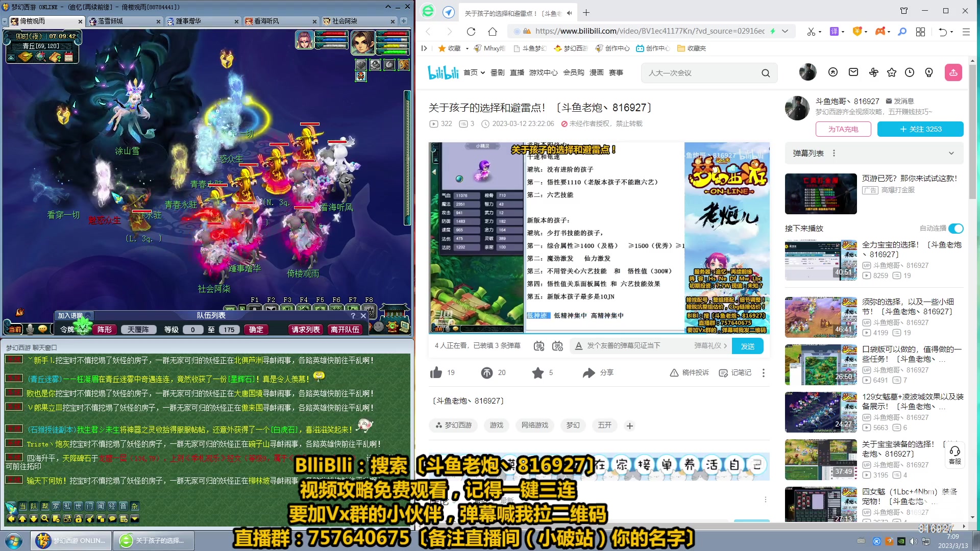The height and width of the screenshot is (551, 980).
Task: Click the pink upload button icon
Action: tap(953, 72)
